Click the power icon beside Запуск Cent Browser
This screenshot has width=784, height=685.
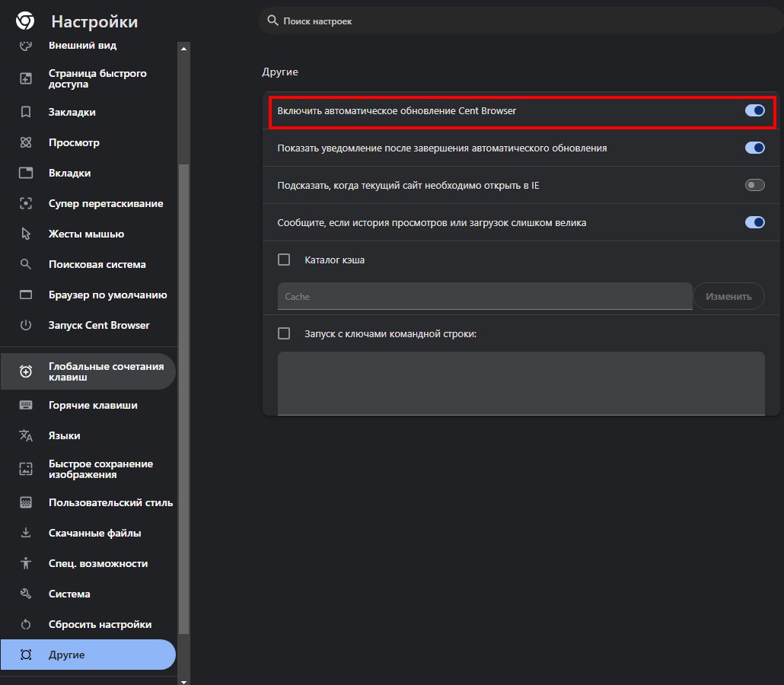point(26,326)
